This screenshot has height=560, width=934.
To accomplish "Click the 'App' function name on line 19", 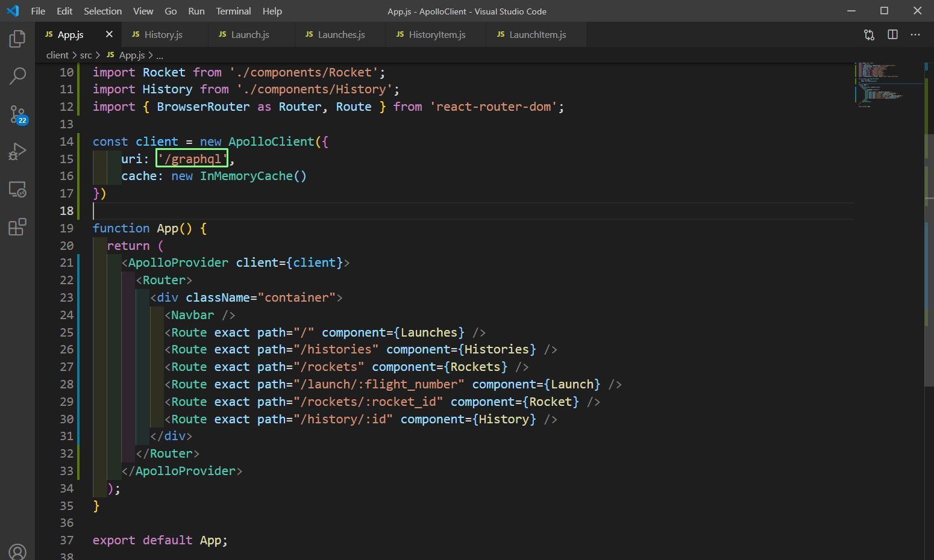I will 168,228.
